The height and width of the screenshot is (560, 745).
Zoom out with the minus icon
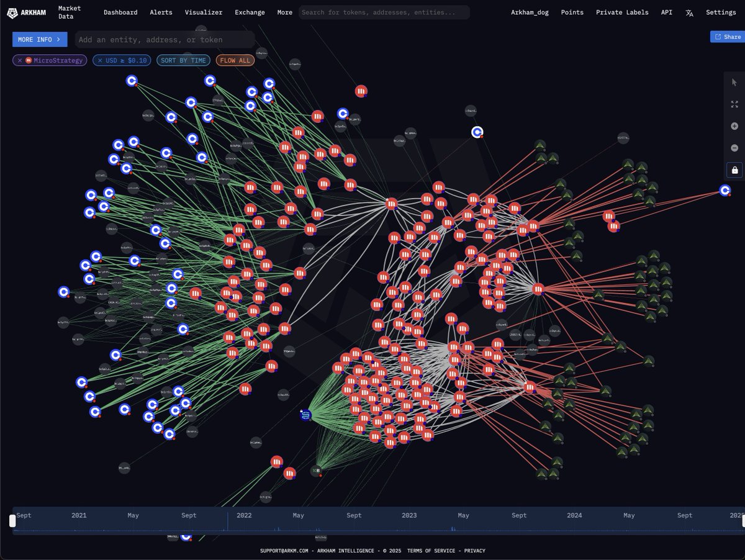click(734, 148)
